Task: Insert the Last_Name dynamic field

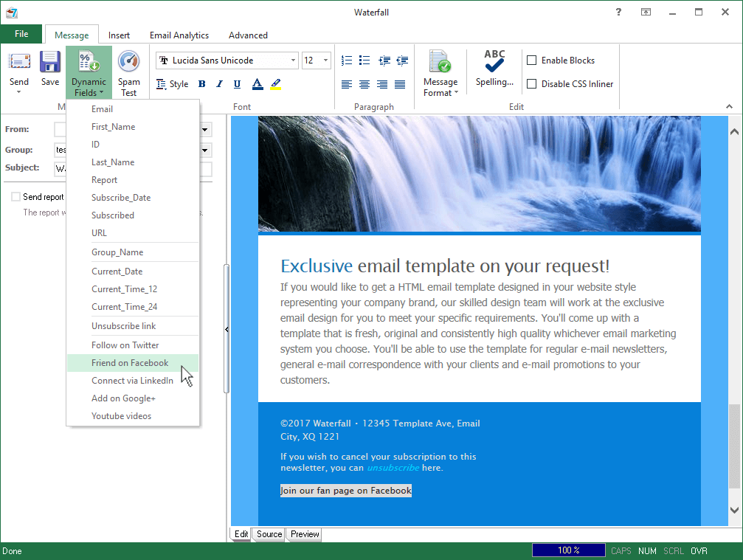Action: (133, 162)
